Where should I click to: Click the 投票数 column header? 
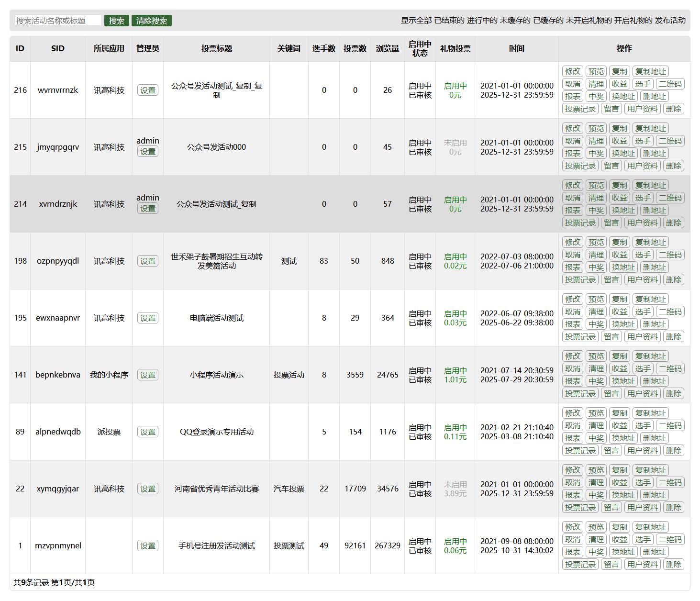pyautogui.click(x=355, y=48)
